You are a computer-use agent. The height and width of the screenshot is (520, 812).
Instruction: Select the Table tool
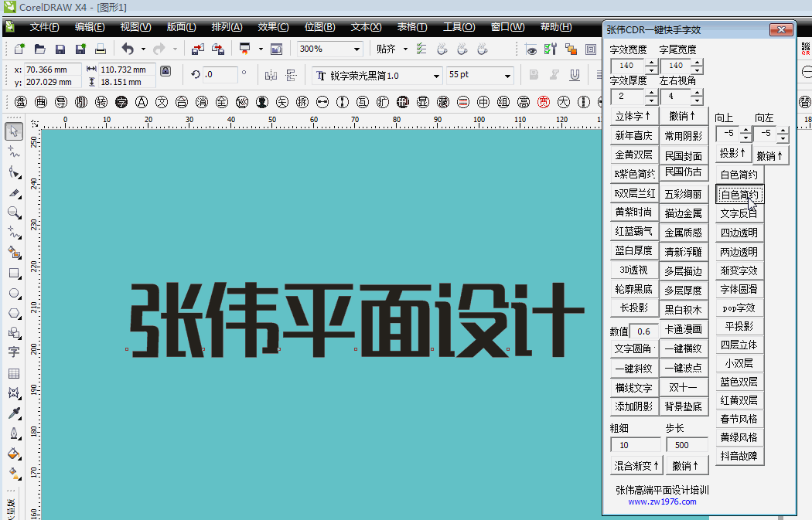(x=13, y=373)
